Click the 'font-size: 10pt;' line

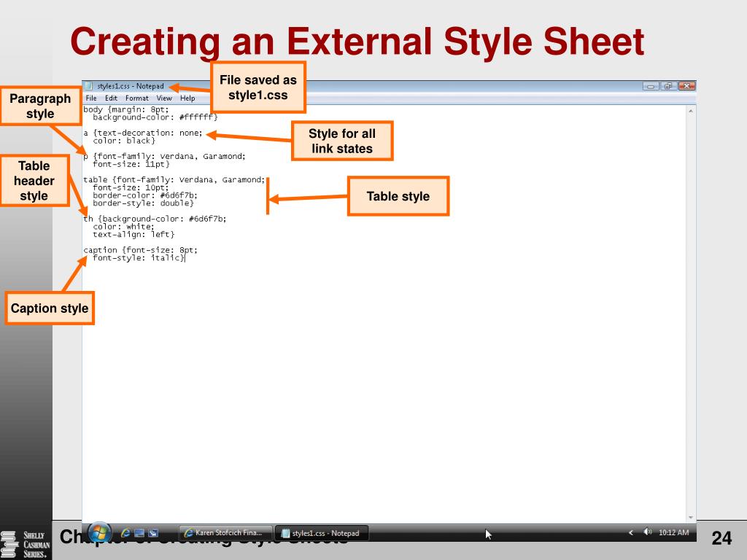pos(131,187)
